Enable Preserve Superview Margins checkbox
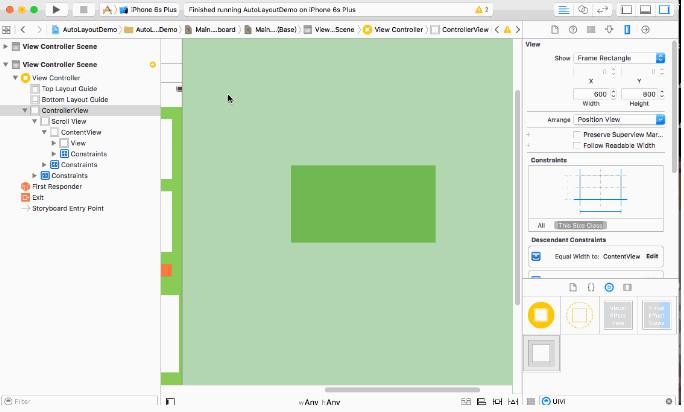This screenshot has height=412, width=684. 577,134
